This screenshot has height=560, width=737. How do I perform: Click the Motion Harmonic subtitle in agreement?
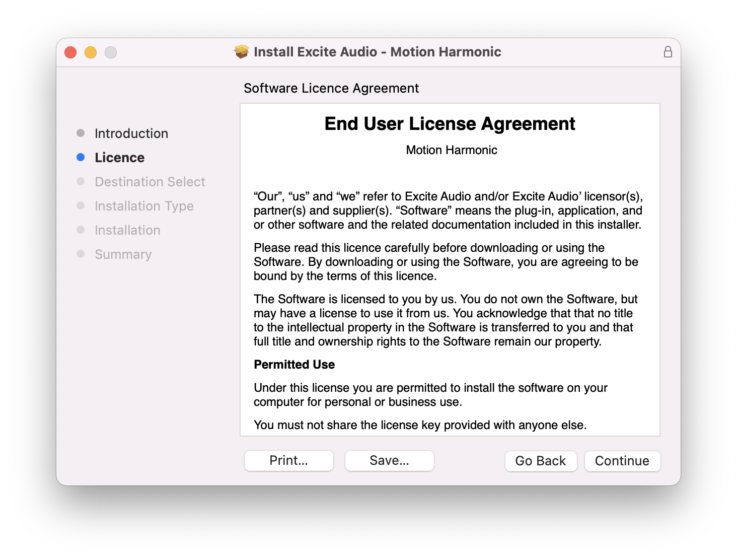tap(452, 150)
